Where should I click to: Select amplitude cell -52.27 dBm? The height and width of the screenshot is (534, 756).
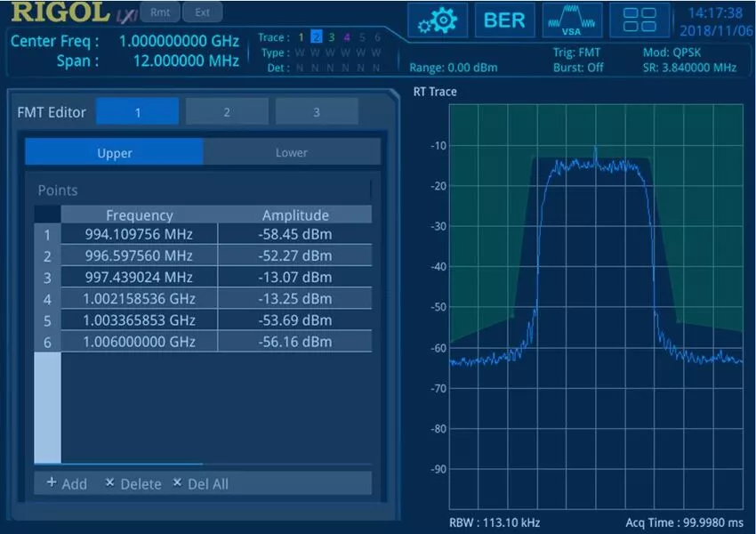[295, 255]
